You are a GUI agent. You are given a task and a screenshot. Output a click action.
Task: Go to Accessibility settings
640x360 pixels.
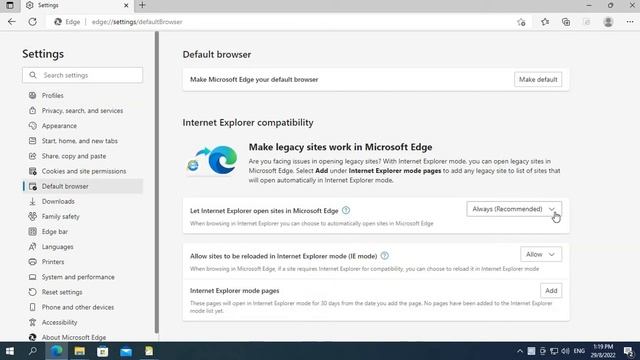point(83,322)
